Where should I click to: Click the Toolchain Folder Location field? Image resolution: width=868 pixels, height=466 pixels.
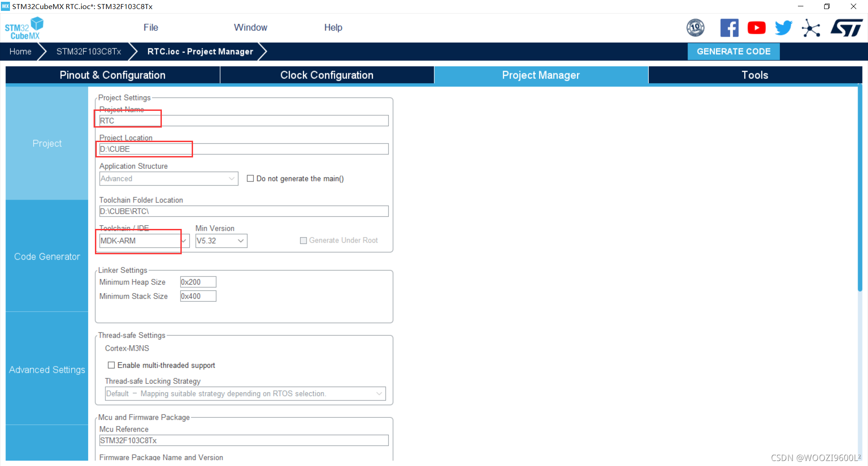pyautogui.click(x=244, y=211)
